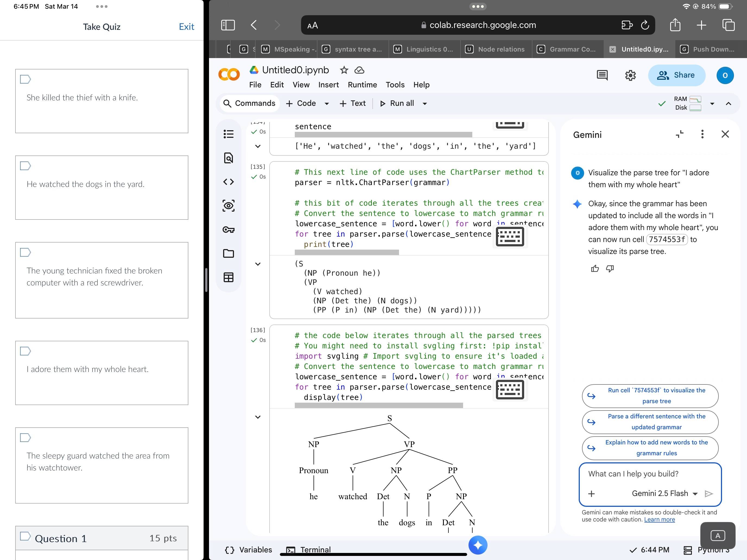The image size is (747, 560).
Task: Click the cloud save status icon
Action: point(359,70)
